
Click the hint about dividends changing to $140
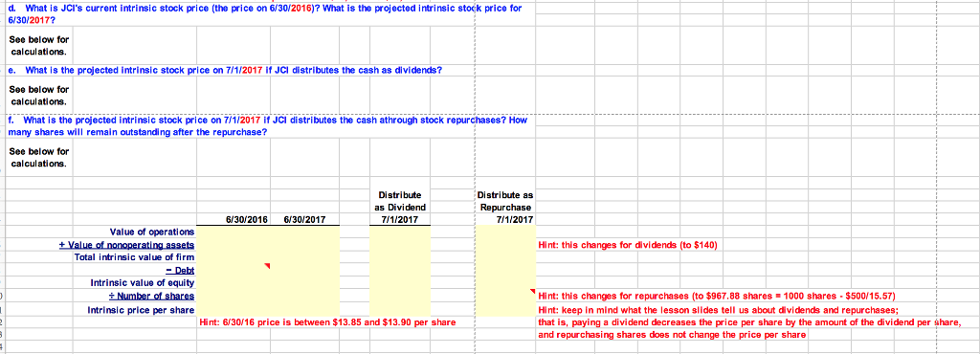[x=627, y=245]
